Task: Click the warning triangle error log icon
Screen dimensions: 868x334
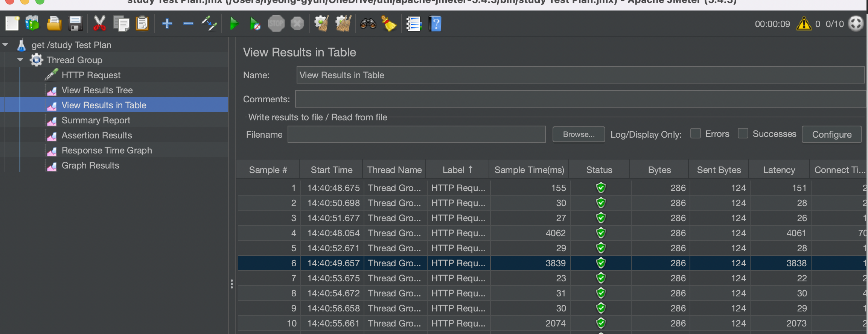Action: [804, 24]
